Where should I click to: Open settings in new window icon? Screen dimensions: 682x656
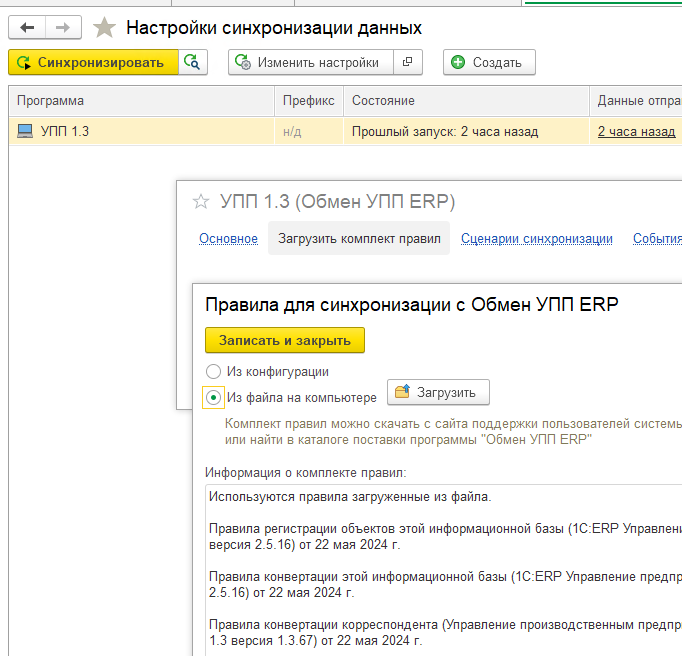[408, 63]
